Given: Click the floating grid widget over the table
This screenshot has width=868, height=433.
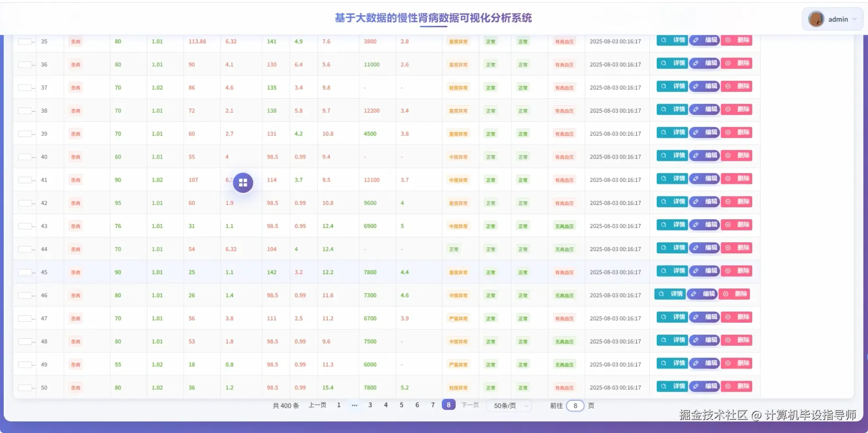Looking at the screenshot, I should [243, 182].
